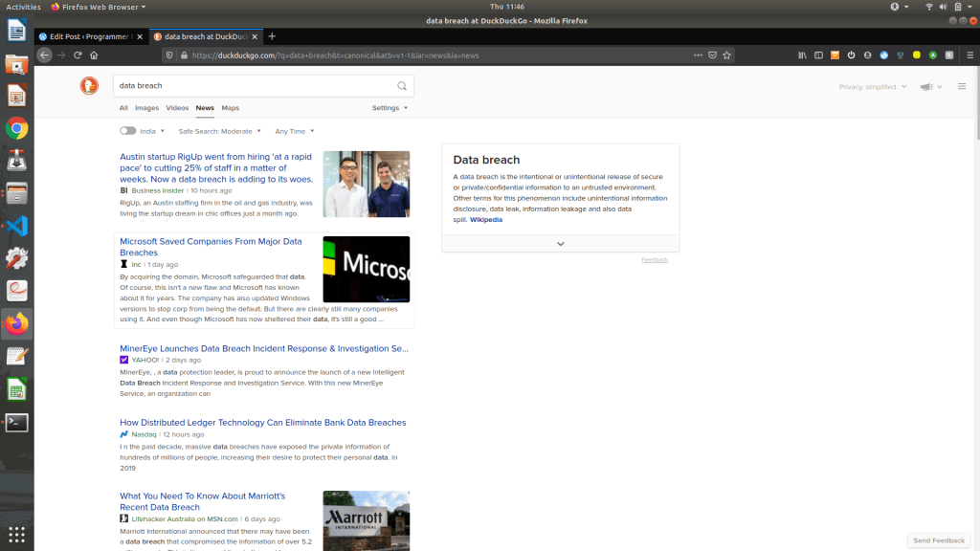The image size is (980, 551).
Task: Open the Any Time filter dropdown
Action: tap(294, 131)
